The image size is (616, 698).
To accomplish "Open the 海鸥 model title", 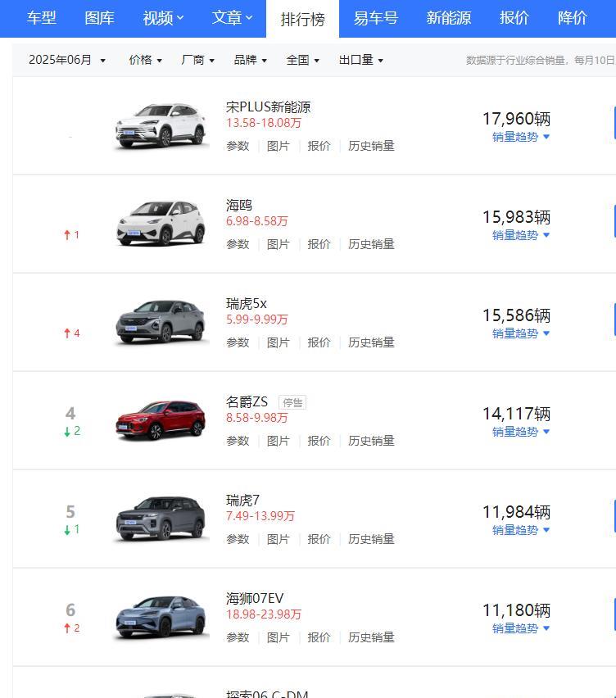I will pos(239,205).
